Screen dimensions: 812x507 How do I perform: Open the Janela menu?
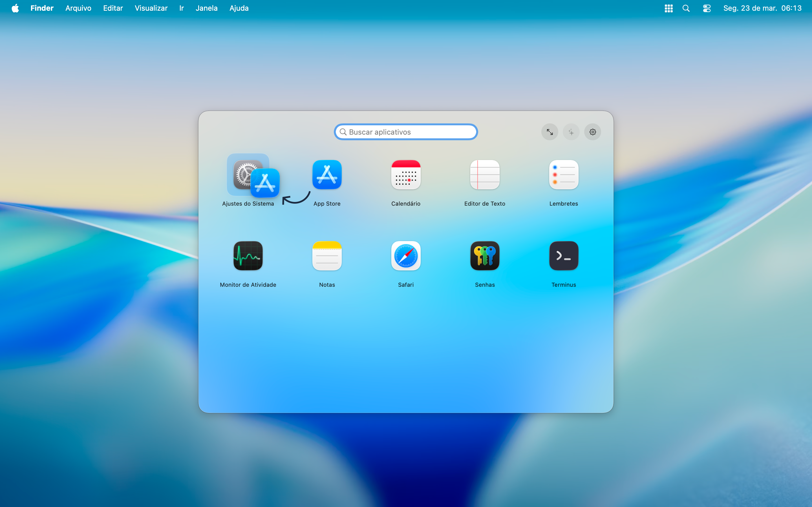(x=206, y=8)
